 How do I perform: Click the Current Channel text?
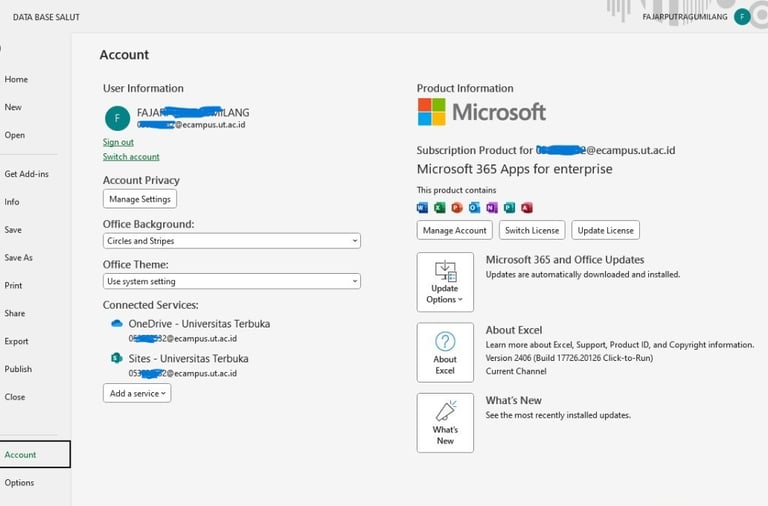click(x=516, y=371)
